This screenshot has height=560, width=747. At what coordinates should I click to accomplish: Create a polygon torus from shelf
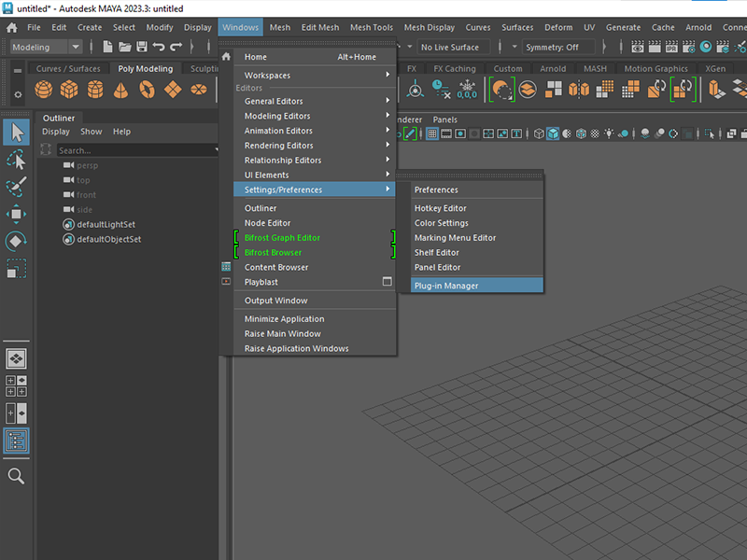click(x=147, y=89)
